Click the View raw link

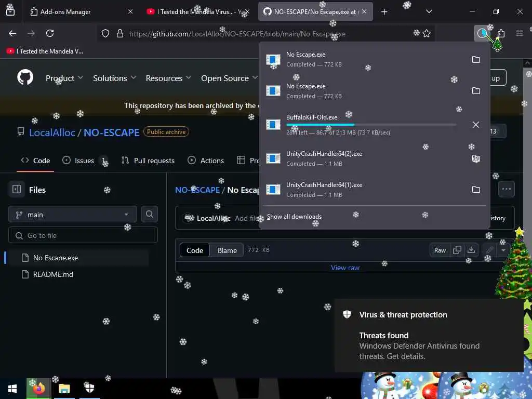click(345, 268)
